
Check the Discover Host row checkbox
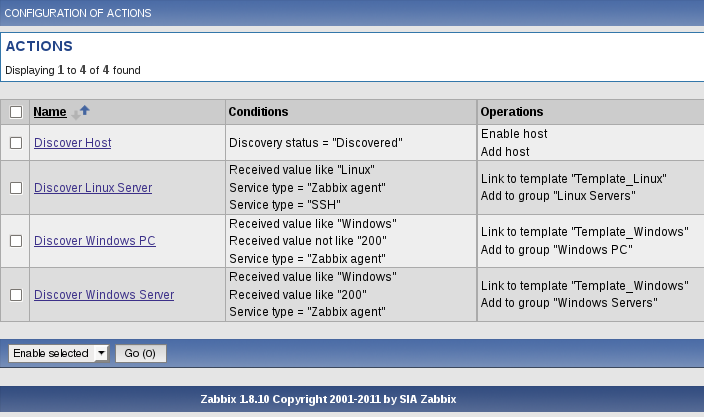[x=16, y=143]
